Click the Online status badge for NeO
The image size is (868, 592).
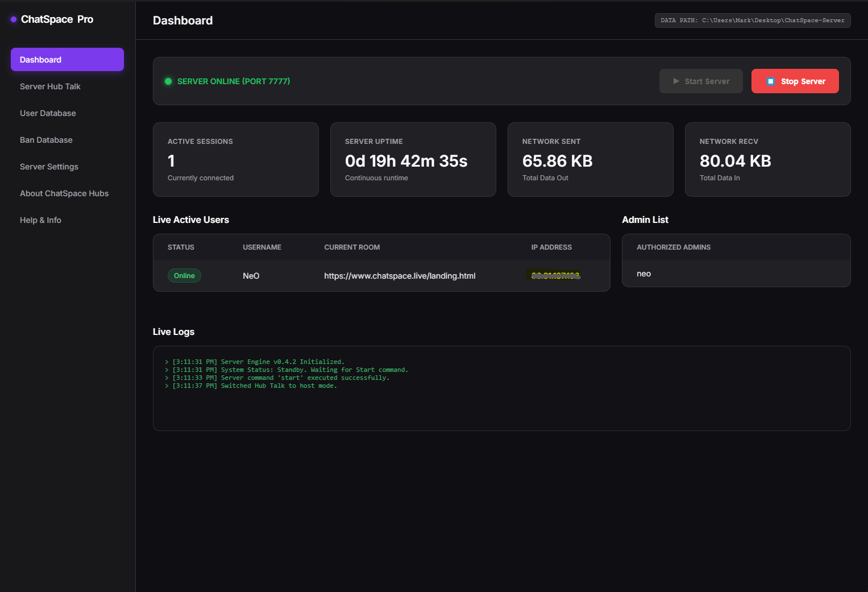pyautogui.click(x=184, y=276)
